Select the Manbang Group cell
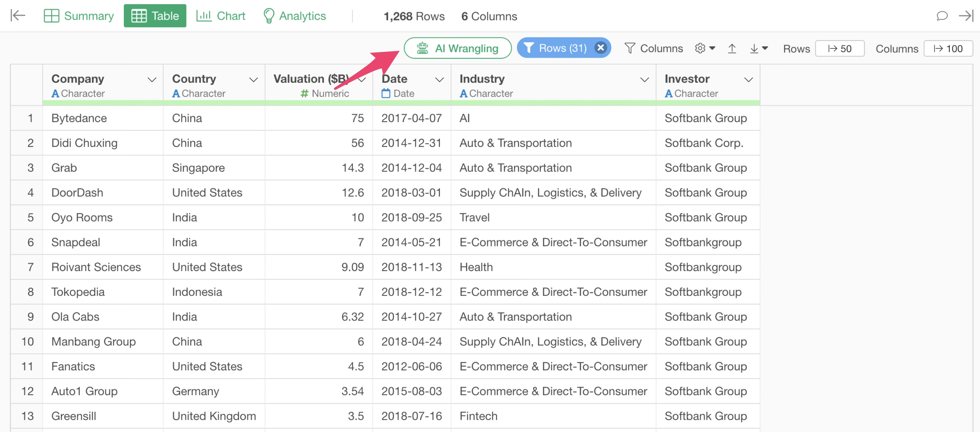Screen dimensions: 980x432 103,341
